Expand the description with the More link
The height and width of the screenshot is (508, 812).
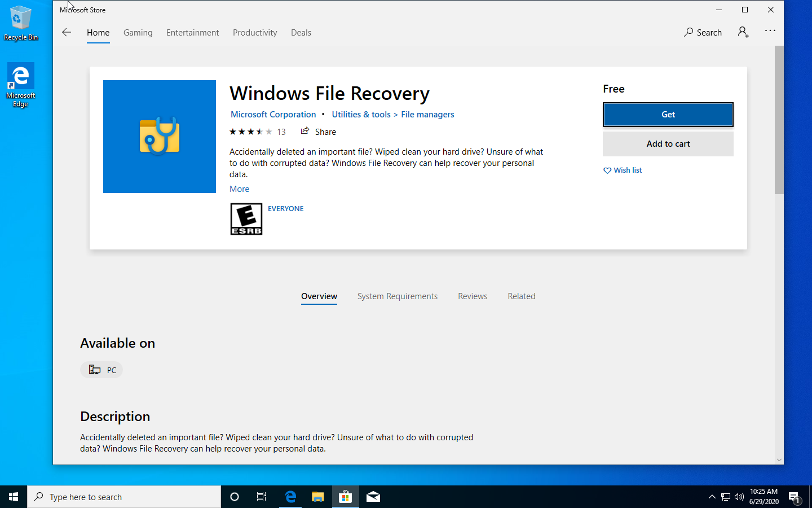(x=239, y=189)
